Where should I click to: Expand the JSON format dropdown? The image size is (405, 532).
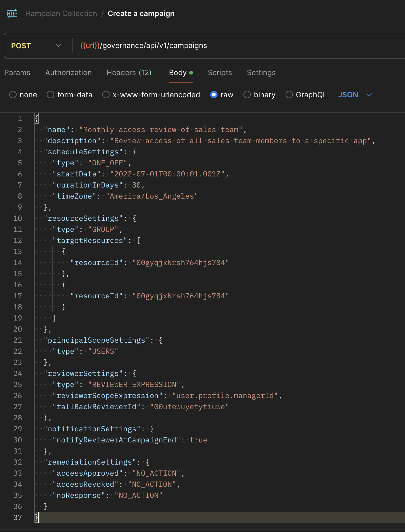[355, 95]
